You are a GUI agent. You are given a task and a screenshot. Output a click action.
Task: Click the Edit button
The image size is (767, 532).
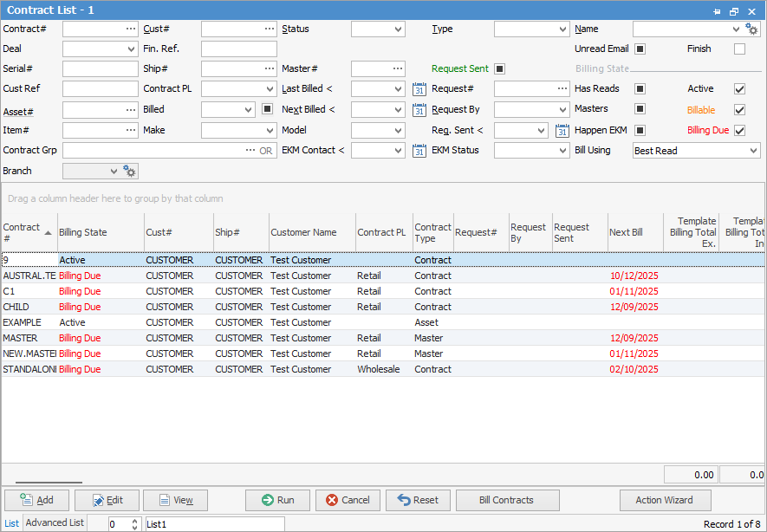[107, 500]
